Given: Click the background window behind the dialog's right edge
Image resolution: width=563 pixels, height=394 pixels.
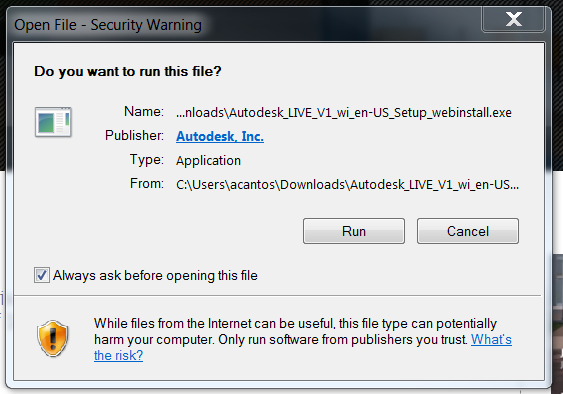Looking at the screenshot, I should coord(558,305).
